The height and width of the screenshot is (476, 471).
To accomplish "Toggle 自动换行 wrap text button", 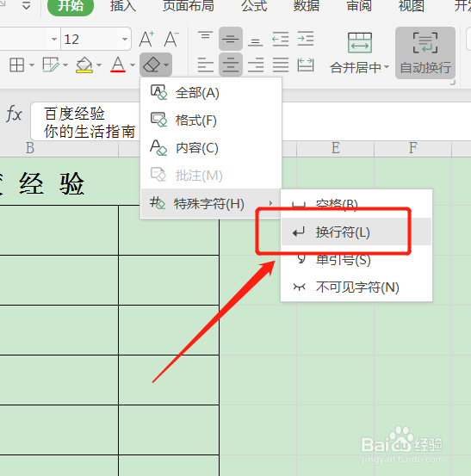I will coord(425,53).
